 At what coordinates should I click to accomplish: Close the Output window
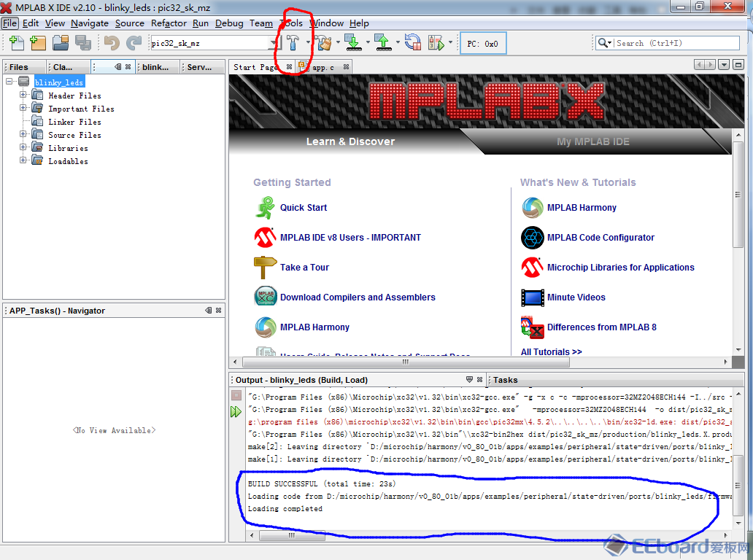[479, 380]
